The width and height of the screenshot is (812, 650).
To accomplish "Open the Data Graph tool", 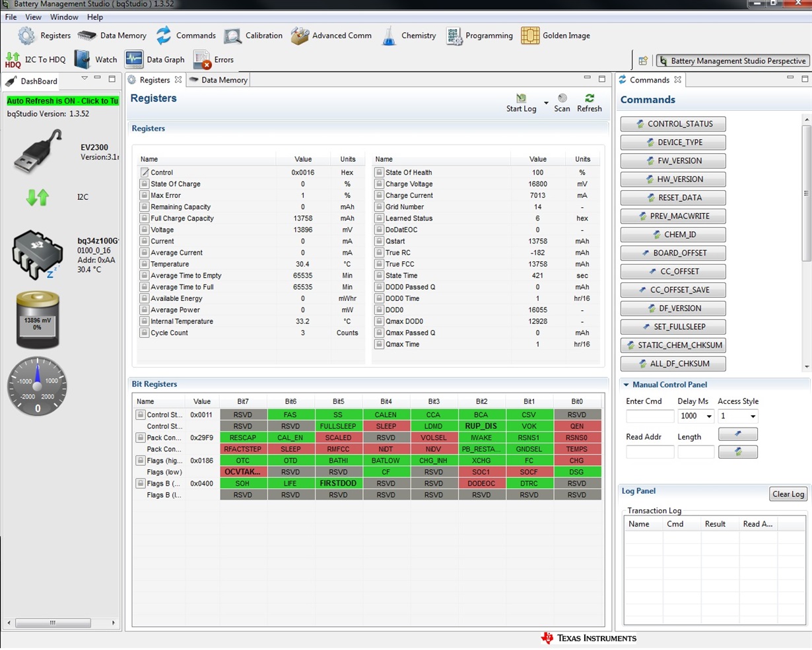I will [154, 60].
